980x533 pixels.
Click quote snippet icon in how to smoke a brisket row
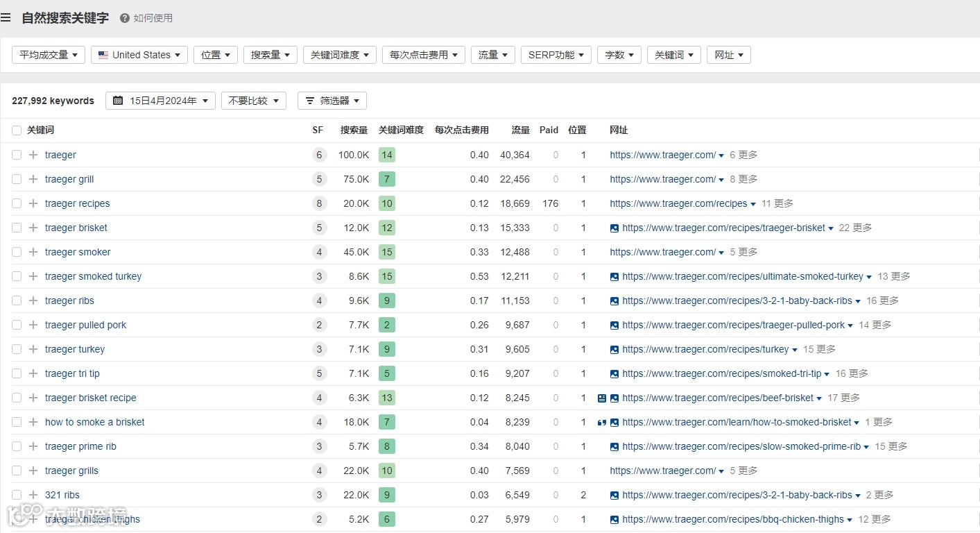[601, 422]
